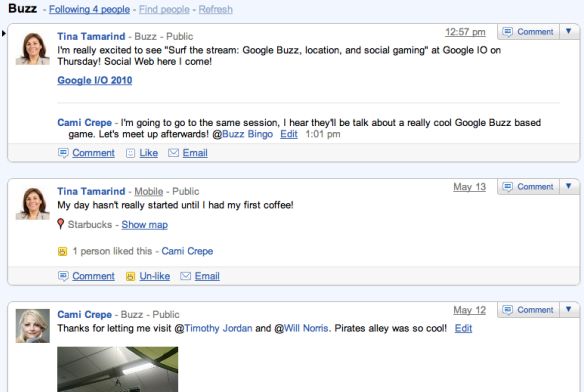
Task: Open the dropdown arrow on the 12:57 pm post
Action: [x=569, y=31]
